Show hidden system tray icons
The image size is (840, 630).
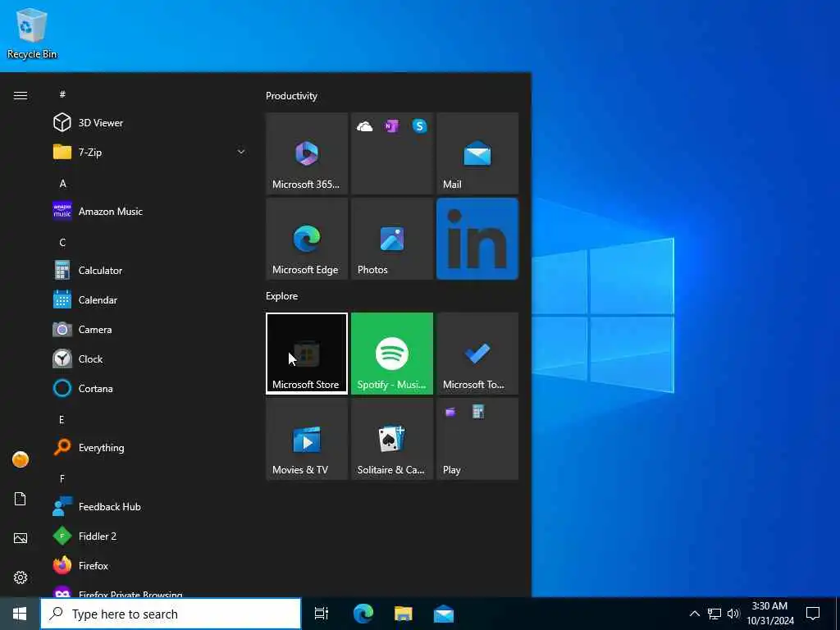694,614
